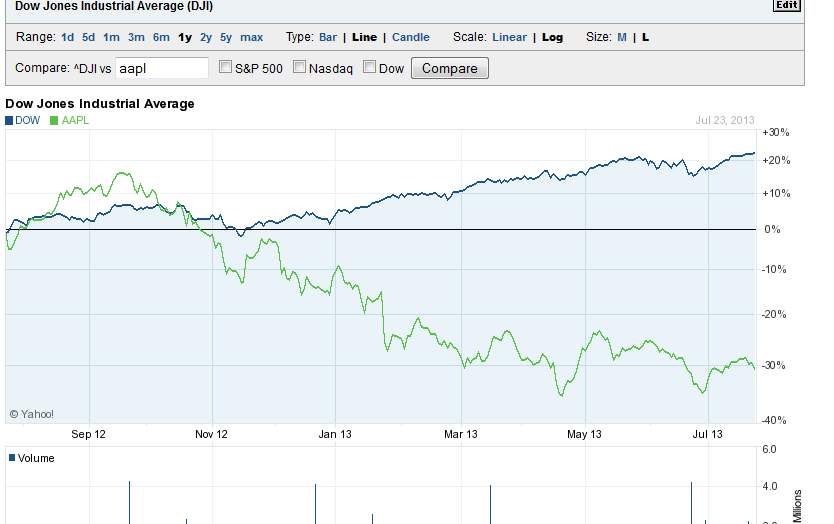Image resolution: width=834 pixels, height=524 pixels.
Task: Click the Mar 13 axis label
Action: (x=461, y=434)
